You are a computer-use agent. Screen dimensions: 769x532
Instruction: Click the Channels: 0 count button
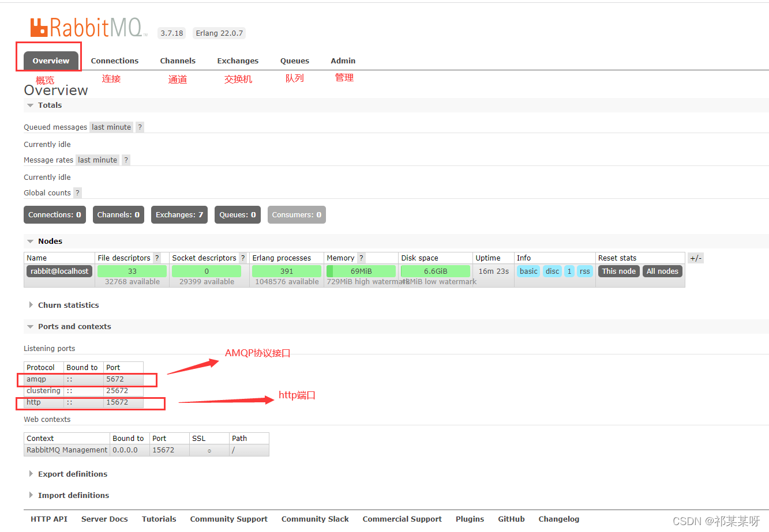coord(118,215)
